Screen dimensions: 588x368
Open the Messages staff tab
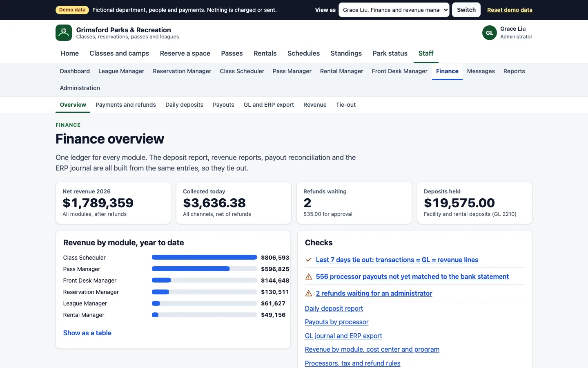[481, 71]
